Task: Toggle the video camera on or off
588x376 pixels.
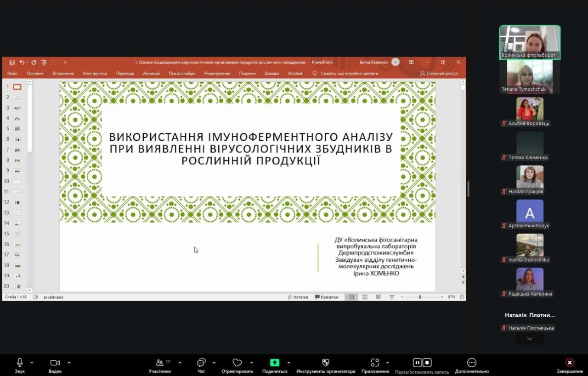Action: tap(55, 363)
